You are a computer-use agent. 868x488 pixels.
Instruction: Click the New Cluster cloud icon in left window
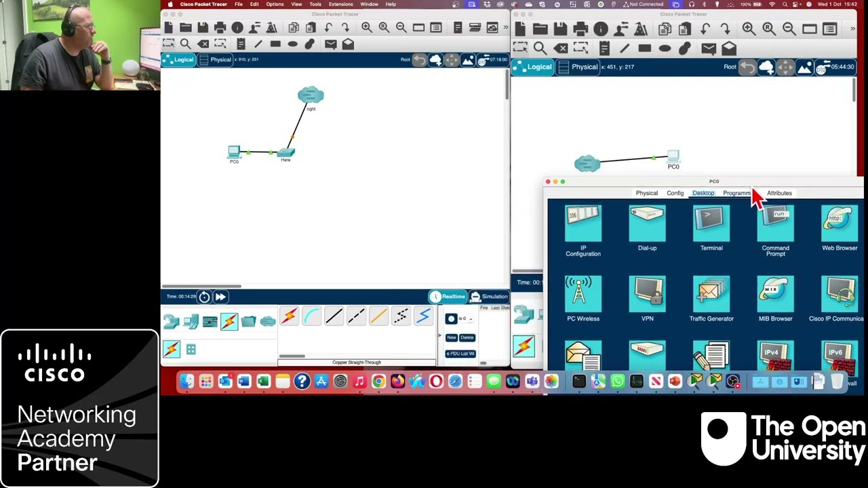435,60
